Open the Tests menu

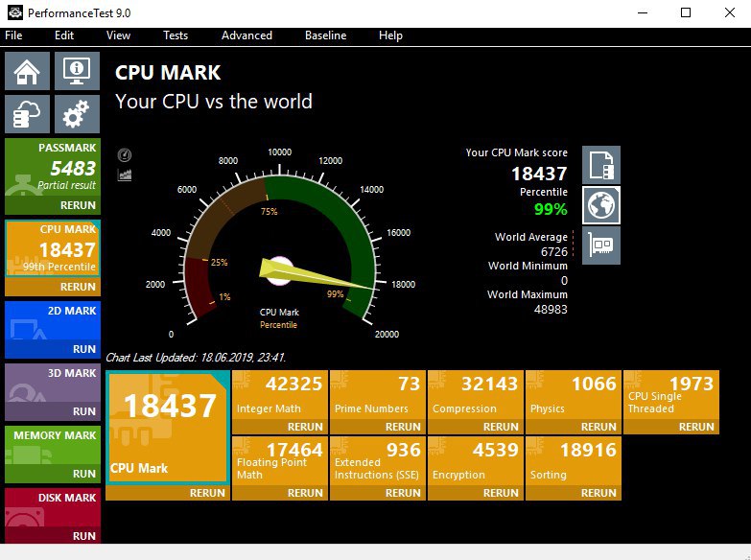coord(176,35)
